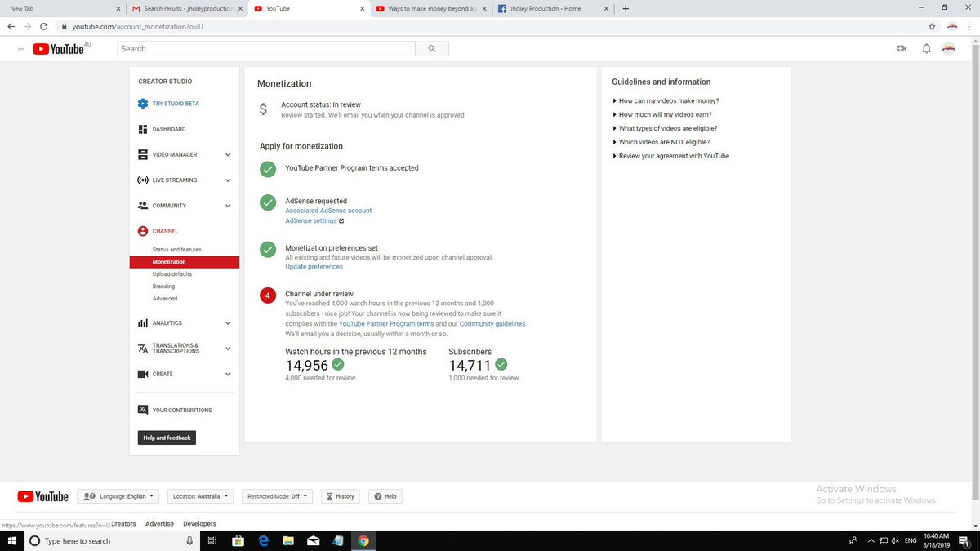Bookmark this page with the star icon
The height and width of the screenshot is (551, 980).
932,26
